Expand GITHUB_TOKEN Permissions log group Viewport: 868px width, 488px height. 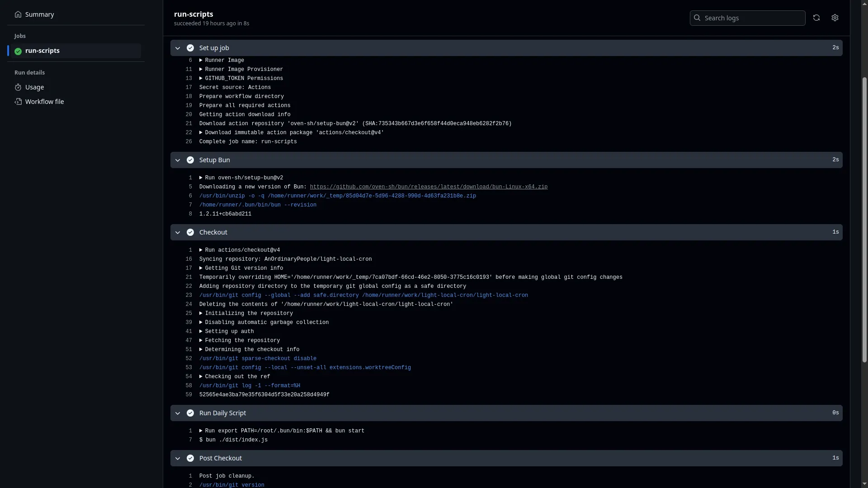[201, 78]
